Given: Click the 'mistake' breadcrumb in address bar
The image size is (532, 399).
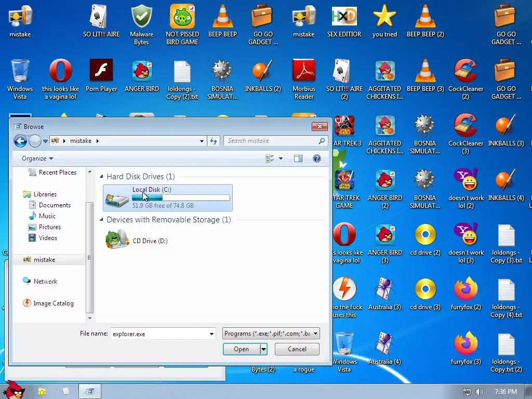Looking at the screenshot, I should (81, 141).
